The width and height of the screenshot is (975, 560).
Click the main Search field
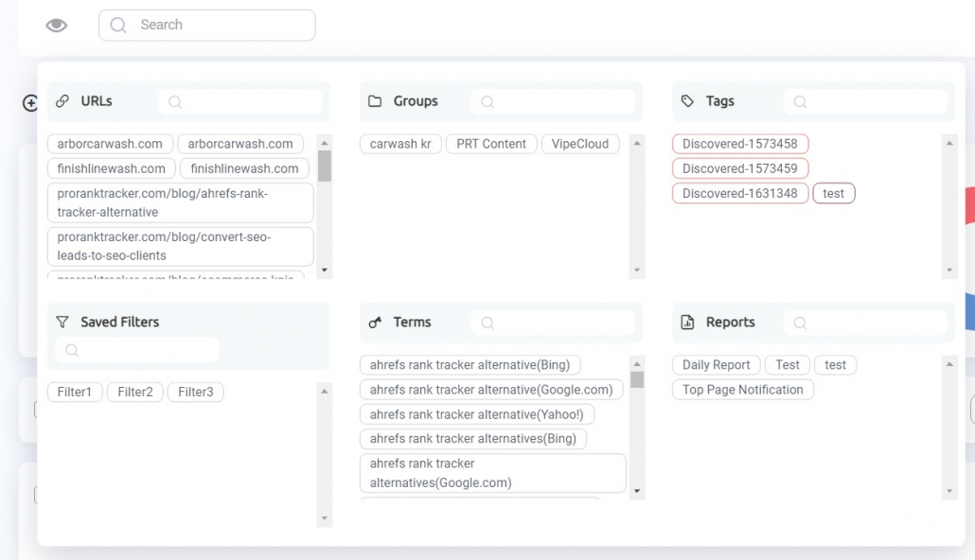tap(206, 25)
